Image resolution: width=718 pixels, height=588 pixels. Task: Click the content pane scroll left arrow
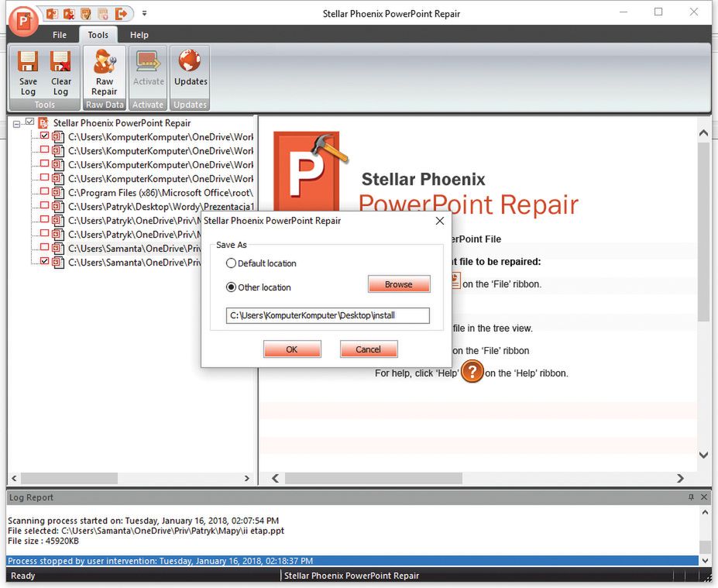[275, 478]
